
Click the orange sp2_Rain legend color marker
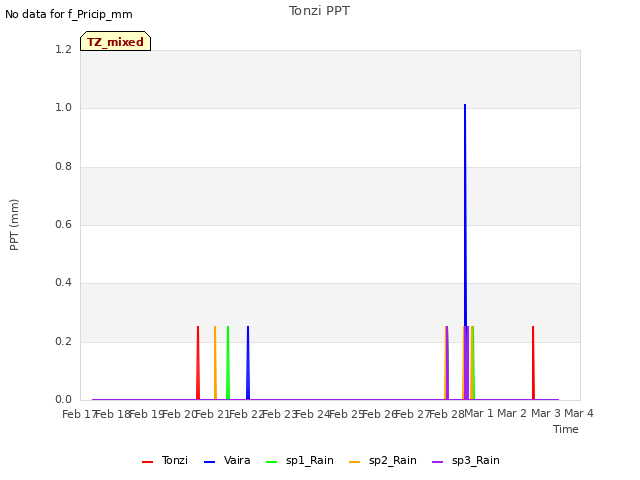355,462
